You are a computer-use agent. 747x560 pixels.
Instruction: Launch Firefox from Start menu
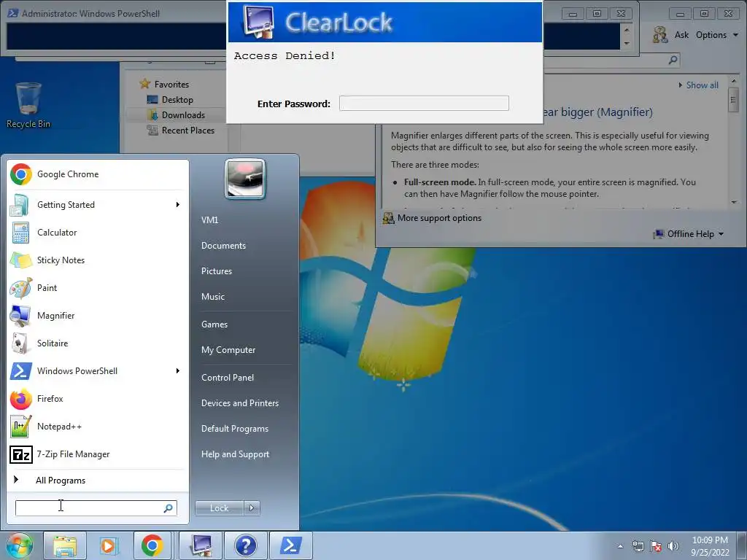click(98, 399)
